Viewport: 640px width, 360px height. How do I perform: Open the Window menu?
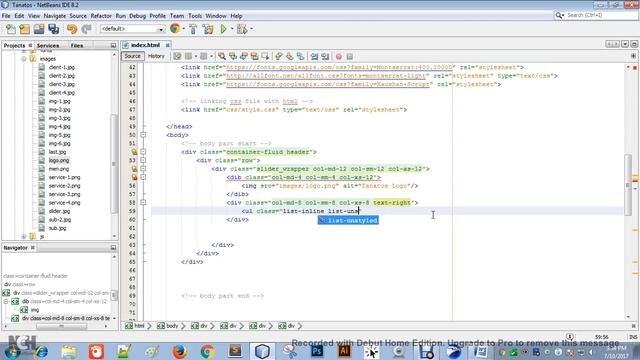click(x=216, y=16)
